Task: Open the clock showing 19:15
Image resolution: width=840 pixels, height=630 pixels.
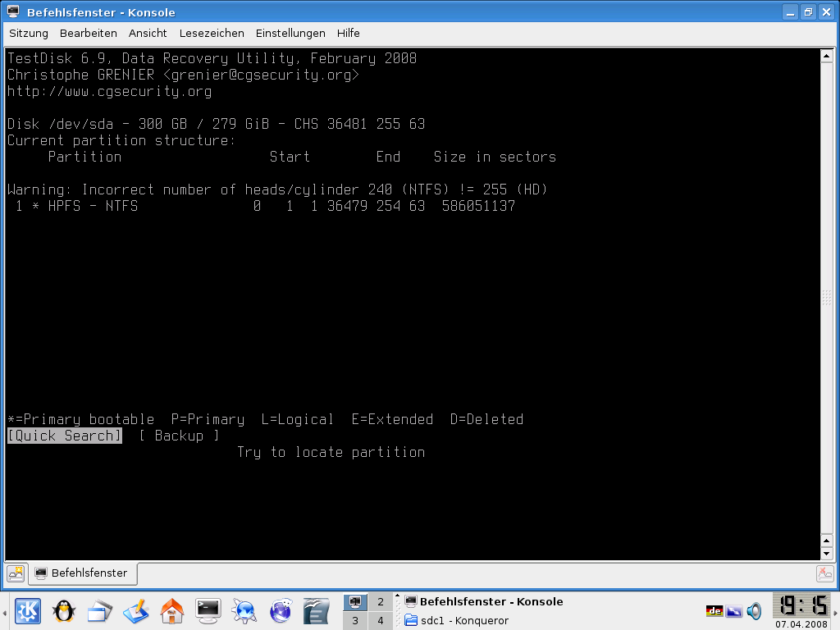Action: click(802, 605)
